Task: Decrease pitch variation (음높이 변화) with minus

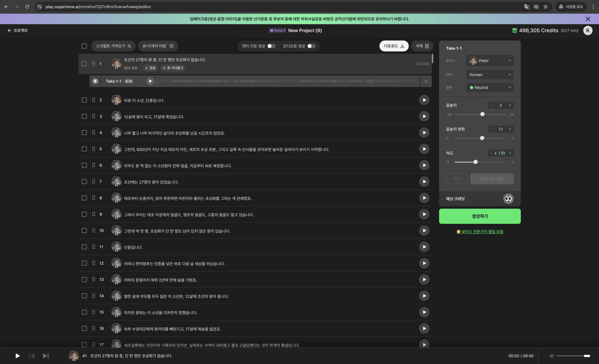Action: [491, 129]
